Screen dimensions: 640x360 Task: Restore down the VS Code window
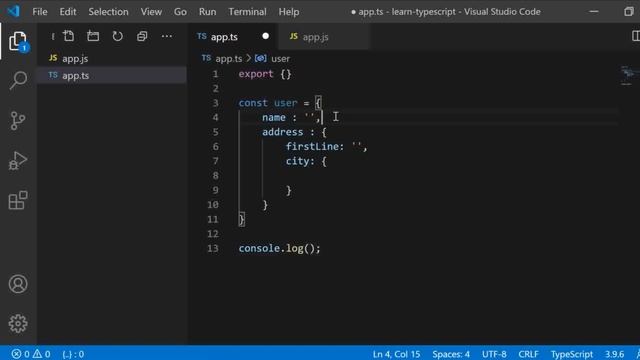[629, 11]
